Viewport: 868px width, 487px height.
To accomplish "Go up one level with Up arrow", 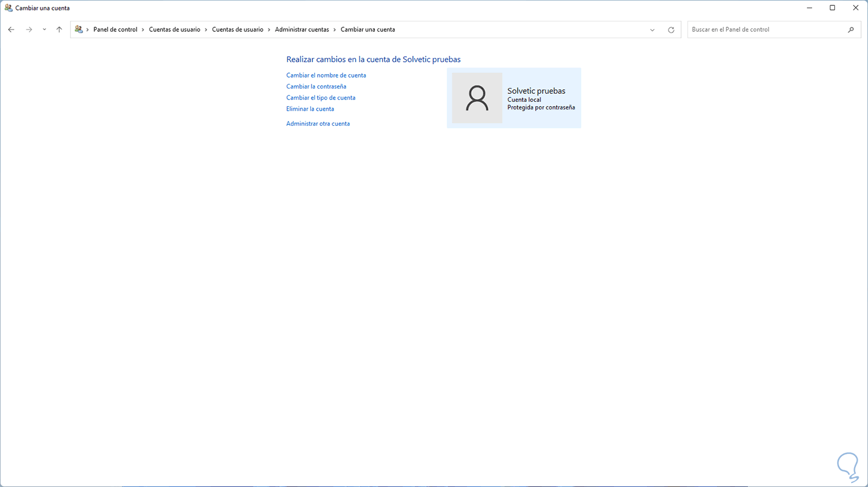I will (x=59, y=30).
